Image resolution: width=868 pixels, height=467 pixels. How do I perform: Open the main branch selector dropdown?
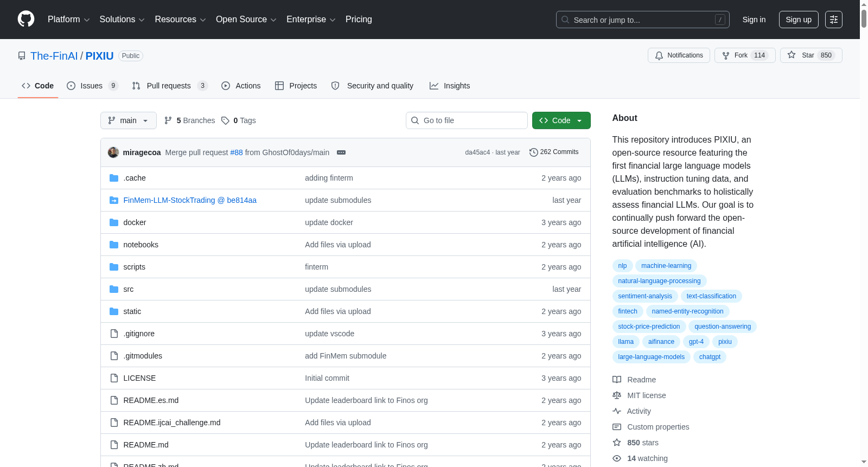(x=129, y=120)
